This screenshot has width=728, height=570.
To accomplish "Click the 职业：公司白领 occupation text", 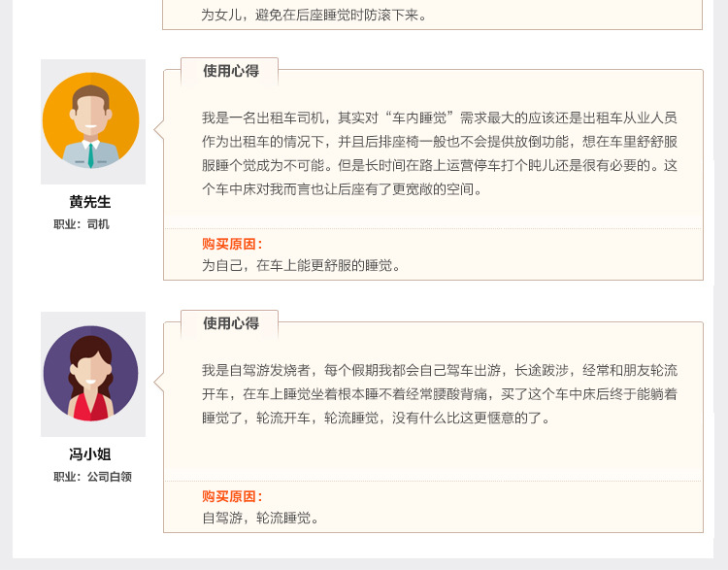I will pos(93,477).
